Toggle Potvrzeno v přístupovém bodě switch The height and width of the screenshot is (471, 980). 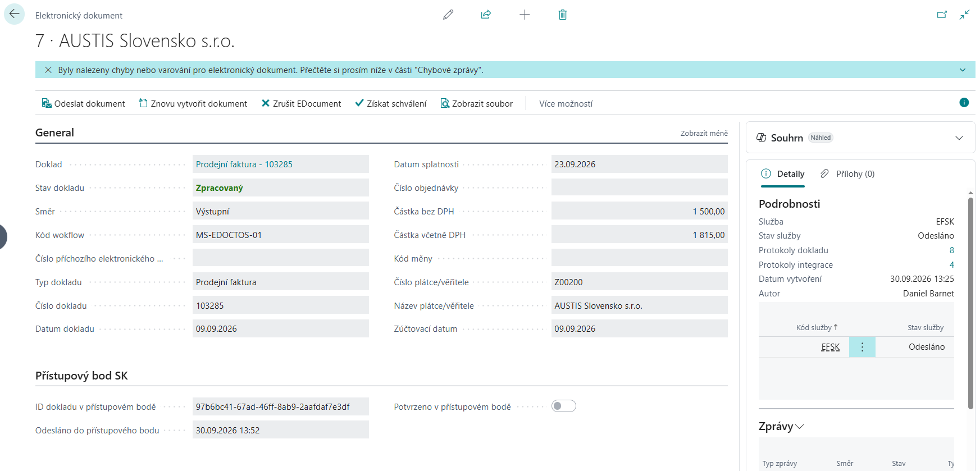pyautogui.click(x=564, y=406)
